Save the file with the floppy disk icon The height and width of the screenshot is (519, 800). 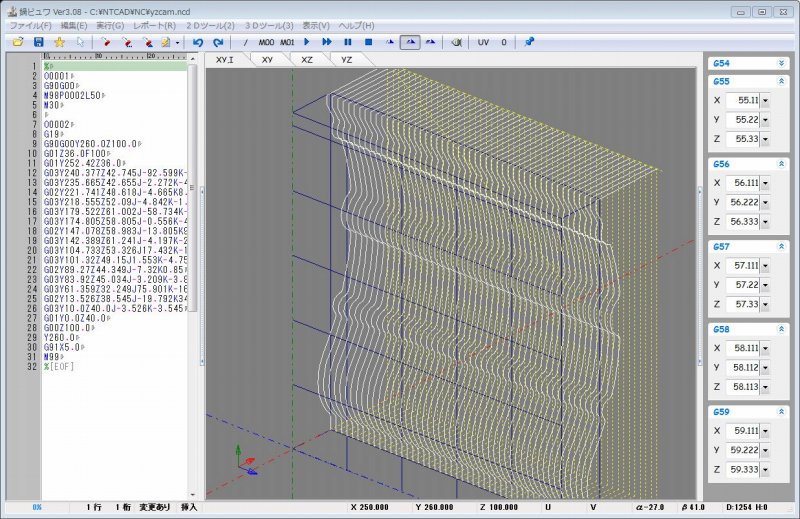39,42
